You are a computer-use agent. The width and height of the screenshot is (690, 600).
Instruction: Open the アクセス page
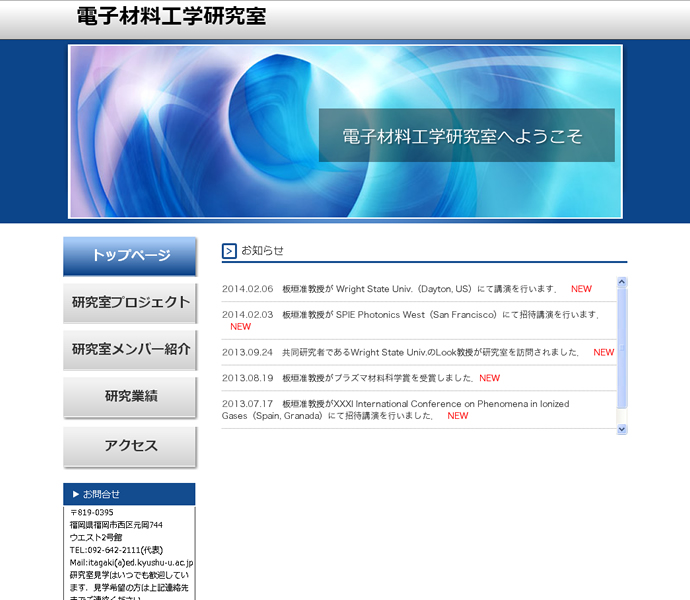[x=130, y=446]
